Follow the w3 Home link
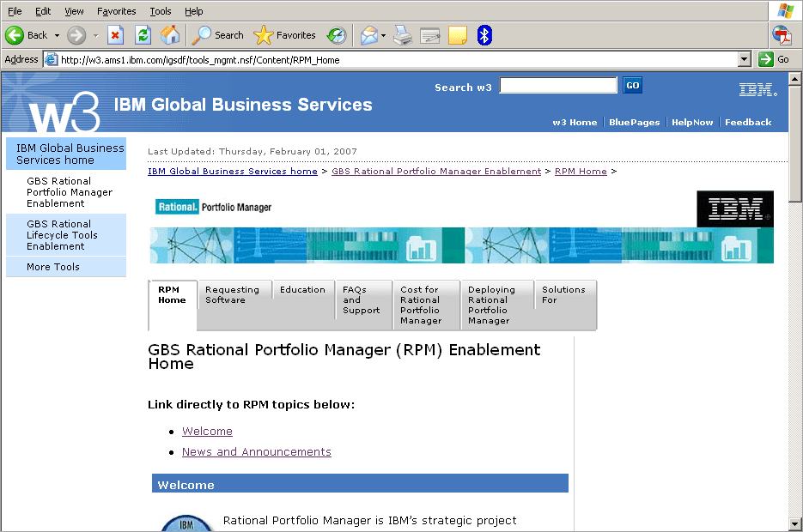Viewport: 803px width, 532px height. pyautogui.click(x=575, y=122)
